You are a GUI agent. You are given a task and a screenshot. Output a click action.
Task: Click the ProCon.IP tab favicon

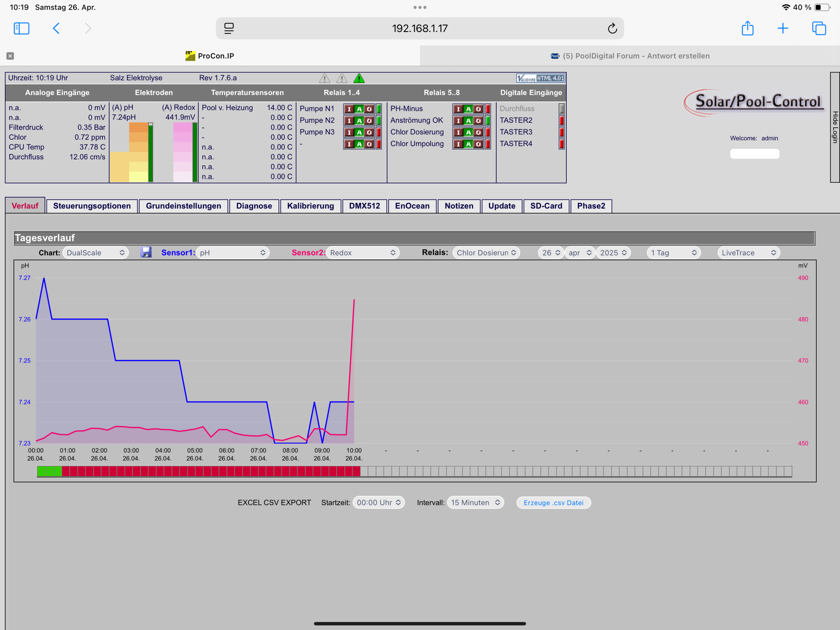(x=190, y=56)
